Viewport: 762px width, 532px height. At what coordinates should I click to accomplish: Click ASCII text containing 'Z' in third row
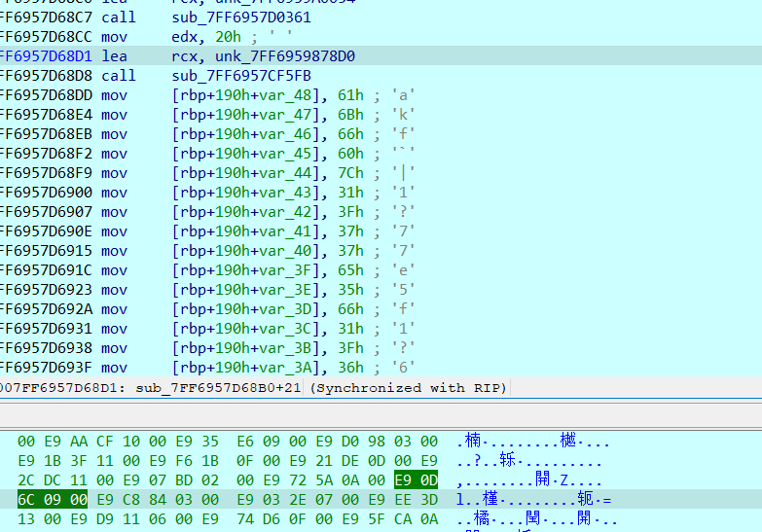click(x=529, y=480)
